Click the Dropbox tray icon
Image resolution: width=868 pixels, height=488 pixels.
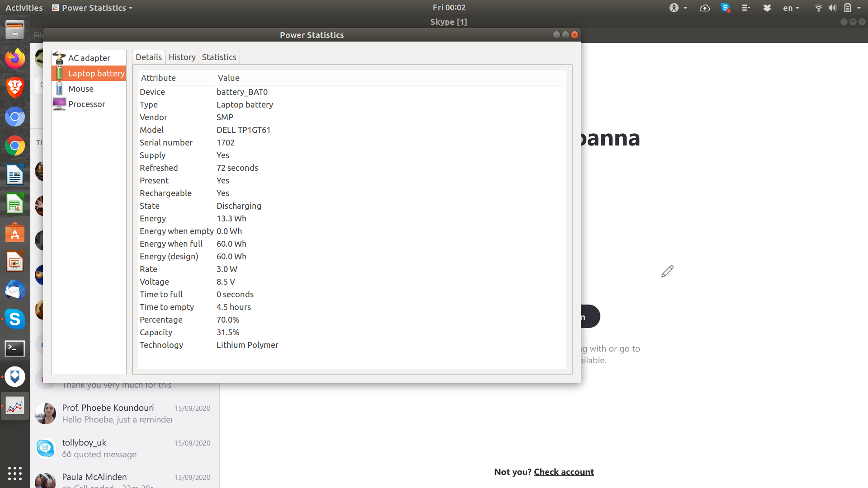pyautogui.click(x=767, y=8)
